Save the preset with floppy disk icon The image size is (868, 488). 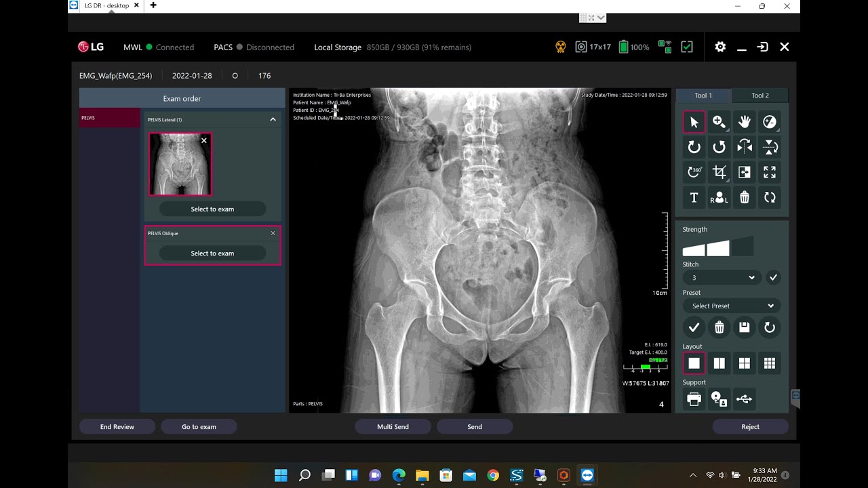click(745, 327)
